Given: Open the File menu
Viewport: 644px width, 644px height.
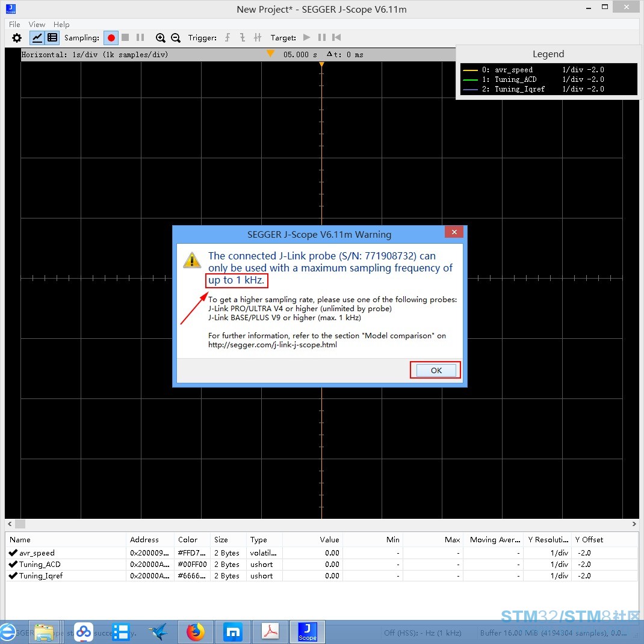Looking at the screenshot, I should point(14,24).
